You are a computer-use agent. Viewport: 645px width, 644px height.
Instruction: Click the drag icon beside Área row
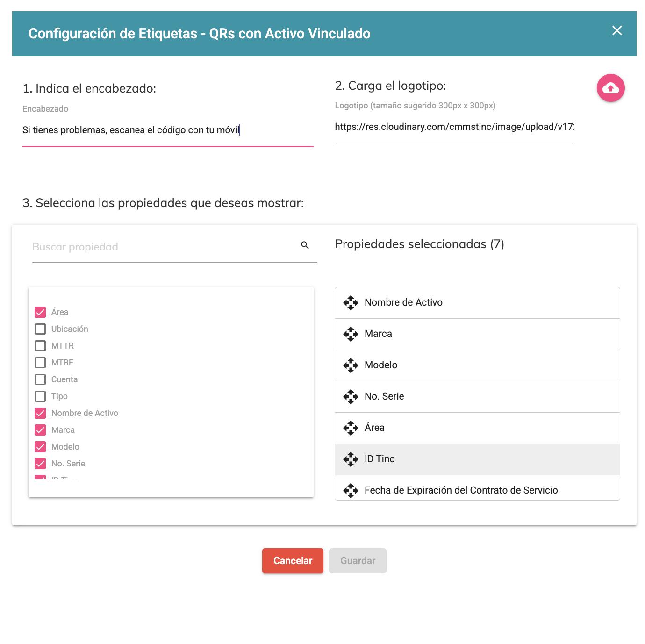click(351, 428)
